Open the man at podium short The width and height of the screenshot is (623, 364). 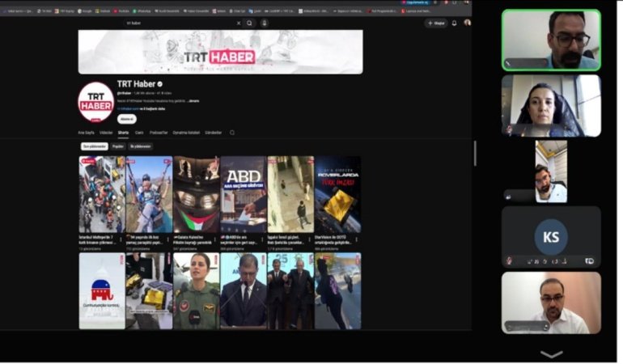click(x=244, y=291)
